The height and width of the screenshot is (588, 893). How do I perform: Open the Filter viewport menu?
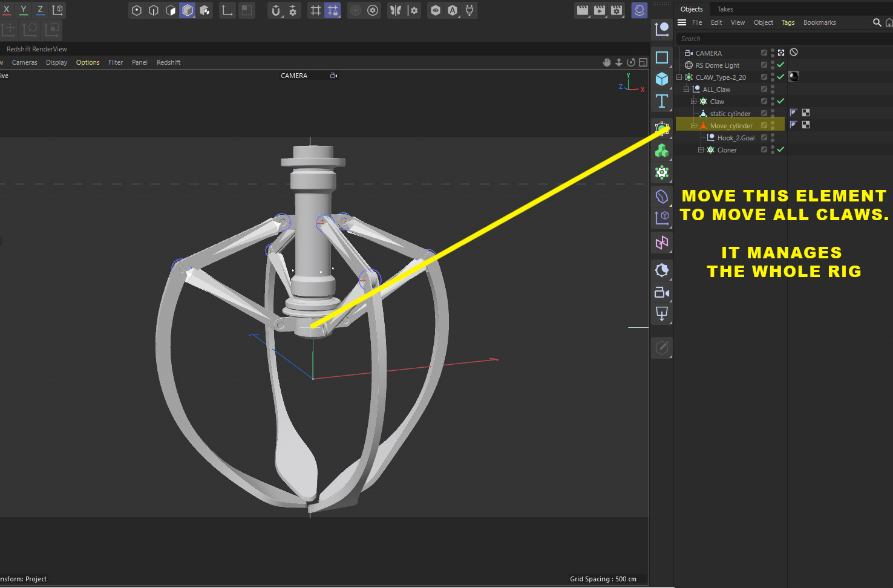(116, 62)
